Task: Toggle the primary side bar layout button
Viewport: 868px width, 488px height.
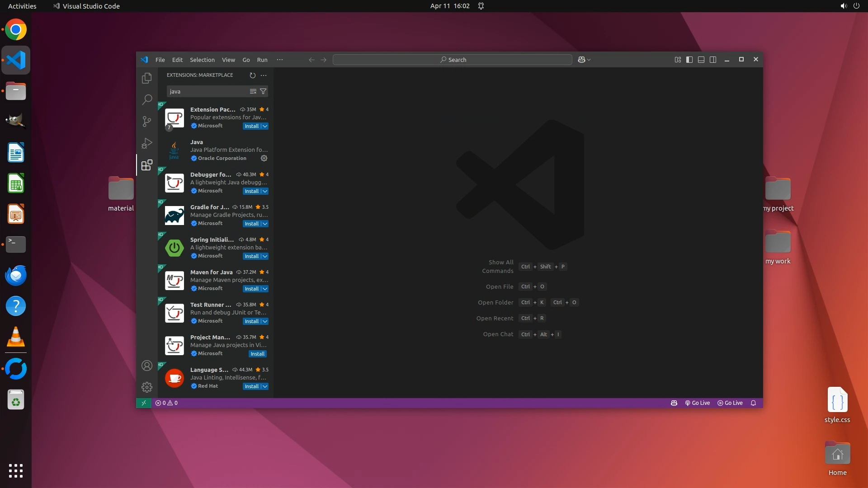Action: pos(689,60)
